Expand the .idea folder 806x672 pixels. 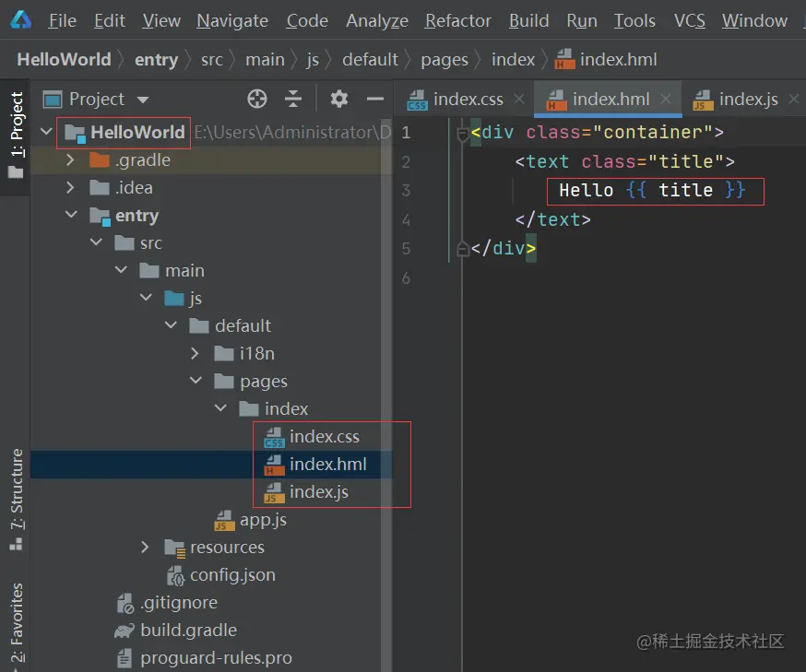tap(70, 187)
